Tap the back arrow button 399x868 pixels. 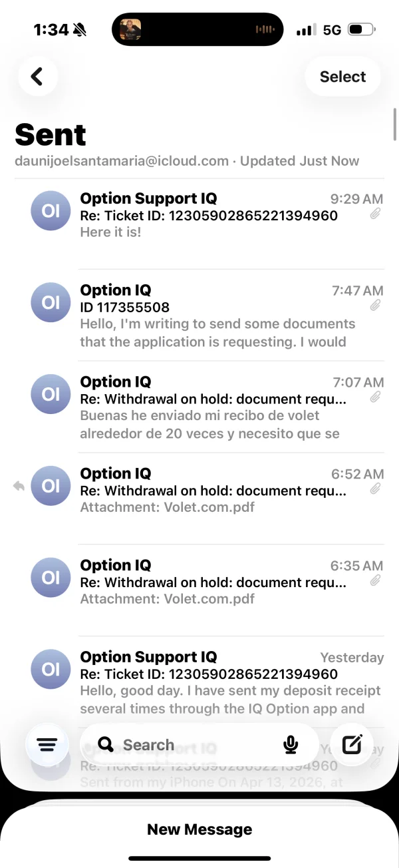pos(37,77)
